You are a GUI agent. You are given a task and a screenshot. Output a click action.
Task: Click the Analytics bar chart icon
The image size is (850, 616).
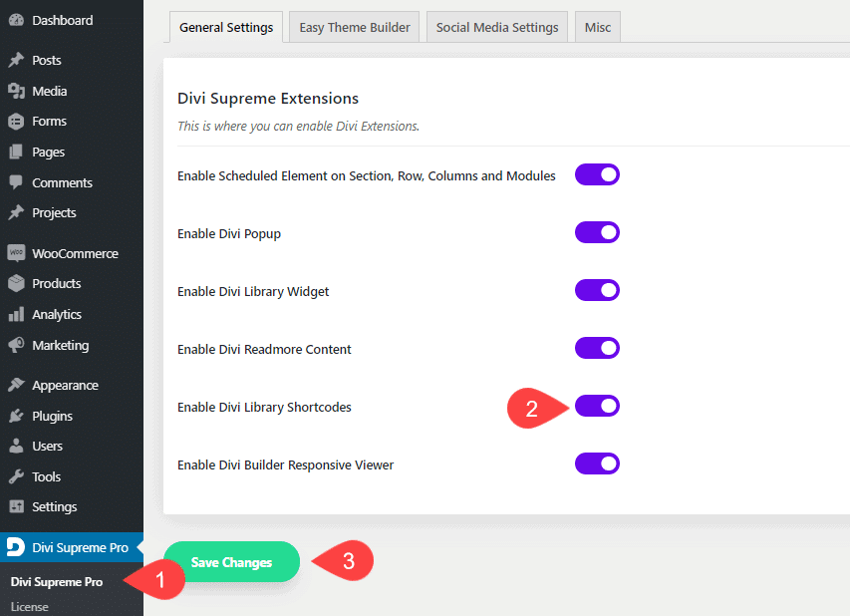[16, 314]
